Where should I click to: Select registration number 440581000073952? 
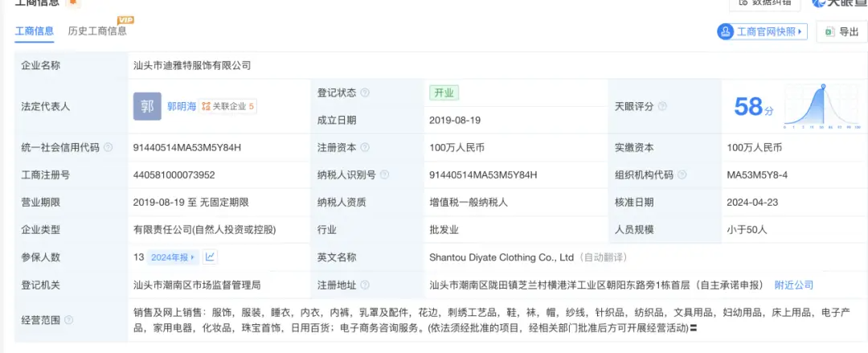tap(174, 175)
